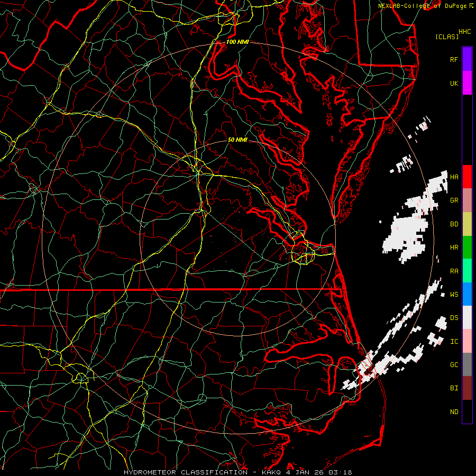Click the HR green legend swatch
This screenshot has width=476, height=476.
tap(467, 247)
